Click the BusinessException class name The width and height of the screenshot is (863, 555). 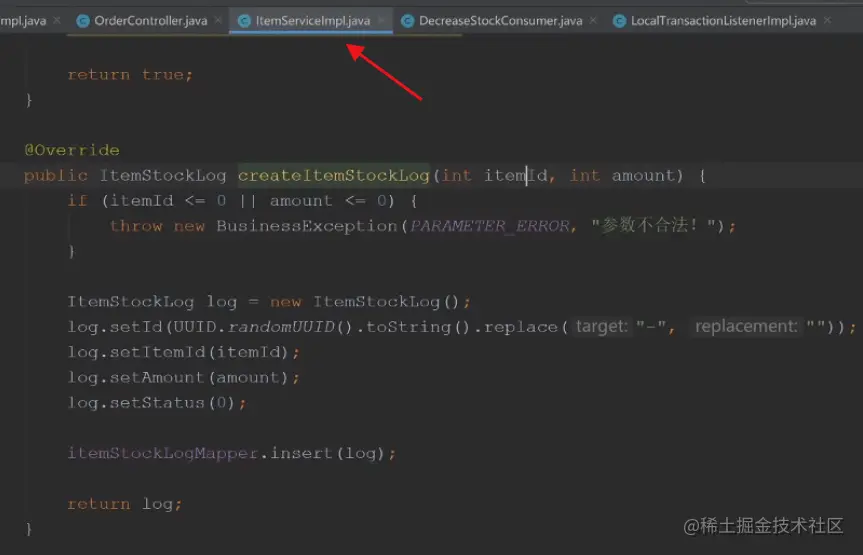(x=307, y=226)
